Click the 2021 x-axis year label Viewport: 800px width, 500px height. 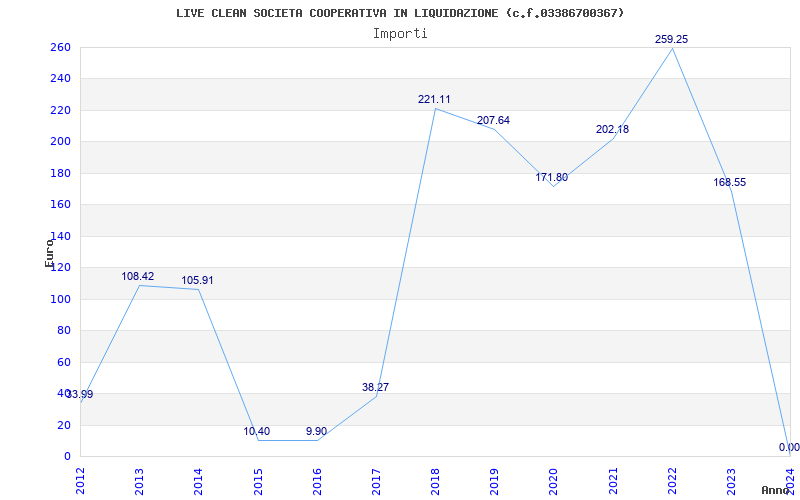pos(613,481)
